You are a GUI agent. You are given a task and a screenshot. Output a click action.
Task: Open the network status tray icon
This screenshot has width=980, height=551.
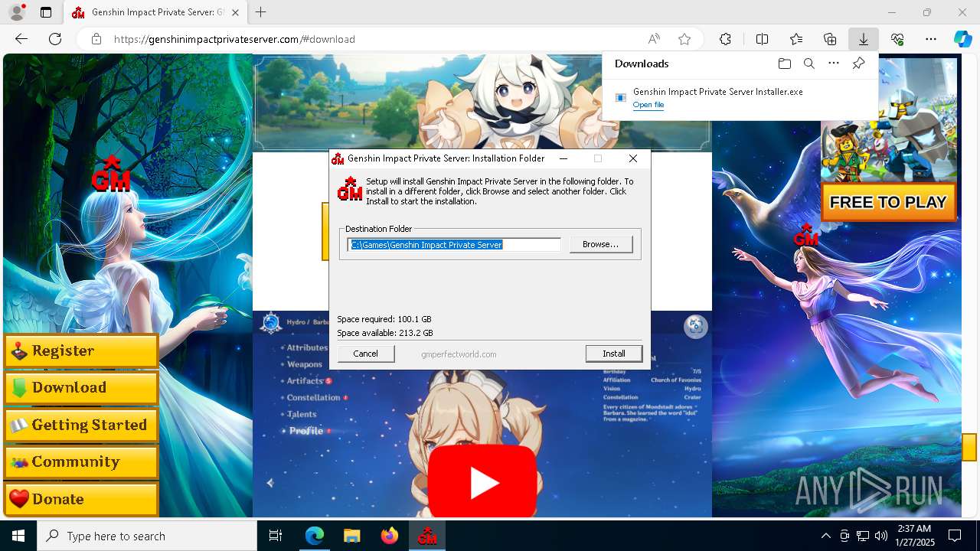coord(863,536)
